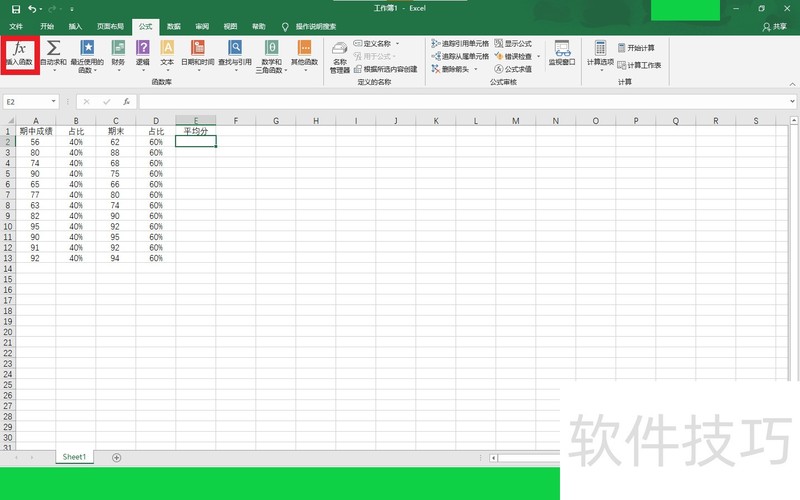Click Calculate Sheet (计算工作表)
This screenshot has width=800, height=500.
(x=639, y=65)
